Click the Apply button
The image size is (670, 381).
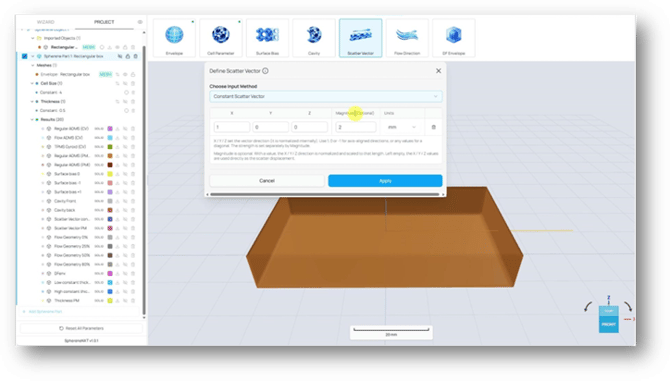(385, 181)
